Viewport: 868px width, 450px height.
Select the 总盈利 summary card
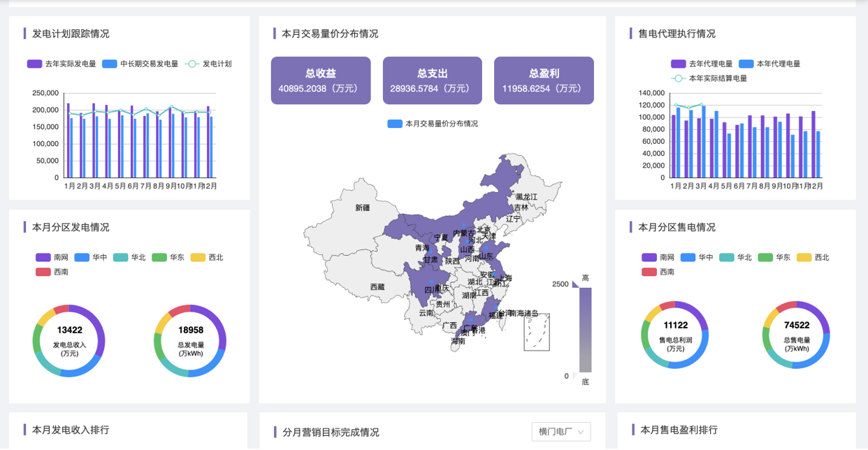click(544, 80)
